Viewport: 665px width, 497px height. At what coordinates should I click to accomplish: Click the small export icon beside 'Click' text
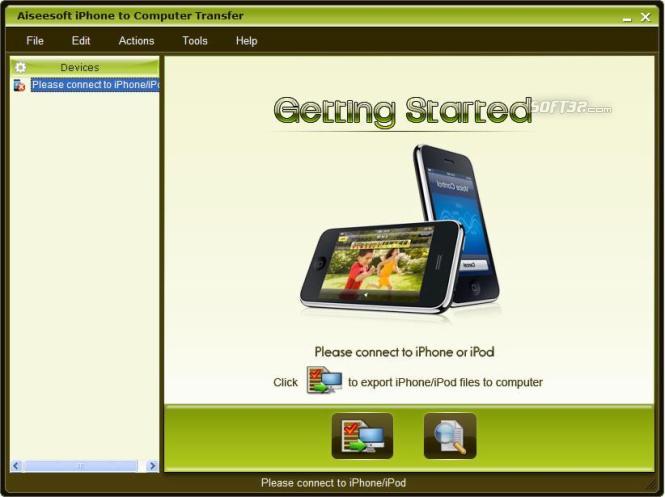pos(324,380)
